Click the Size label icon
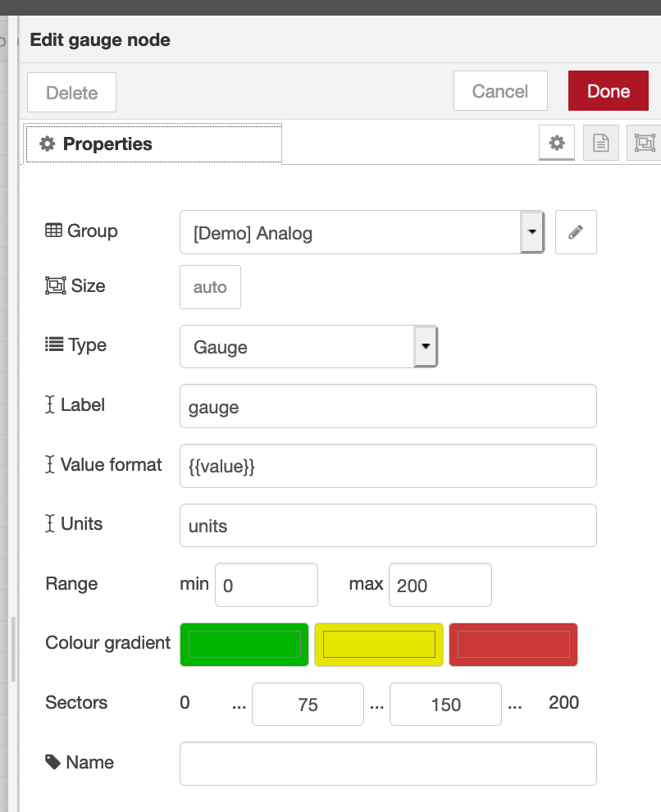 click(x=55, y=286)
